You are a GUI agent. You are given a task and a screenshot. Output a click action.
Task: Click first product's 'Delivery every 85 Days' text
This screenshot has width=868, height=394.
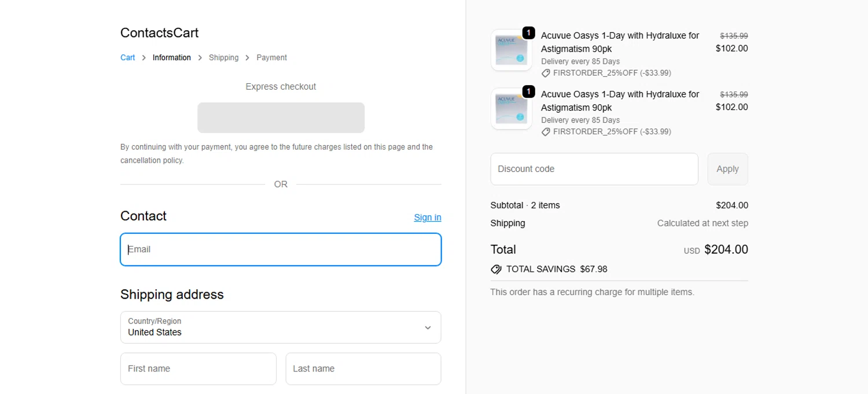tap(580, 61)
